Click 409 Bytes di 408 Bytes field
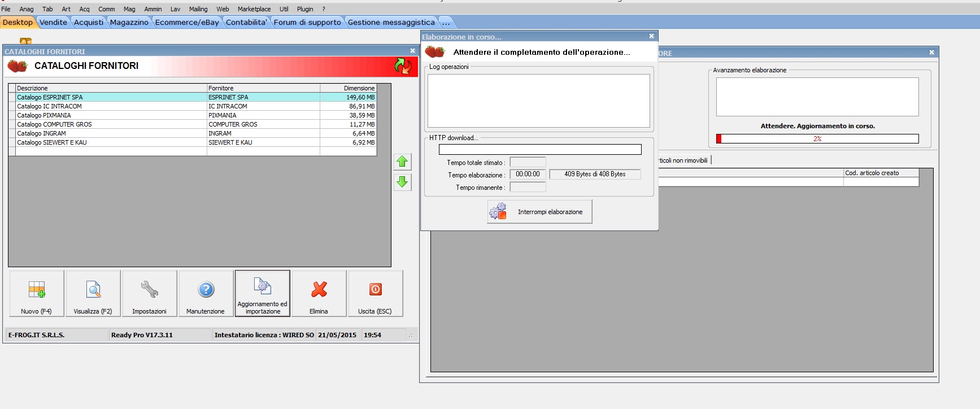 (595, 174)
